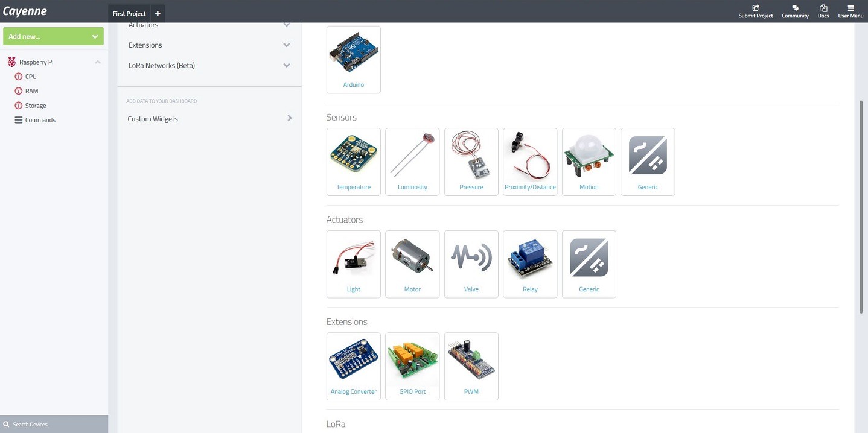868x433 pixels.
Task: Expand the Extensions category chevron
Action: coord(287,45)
